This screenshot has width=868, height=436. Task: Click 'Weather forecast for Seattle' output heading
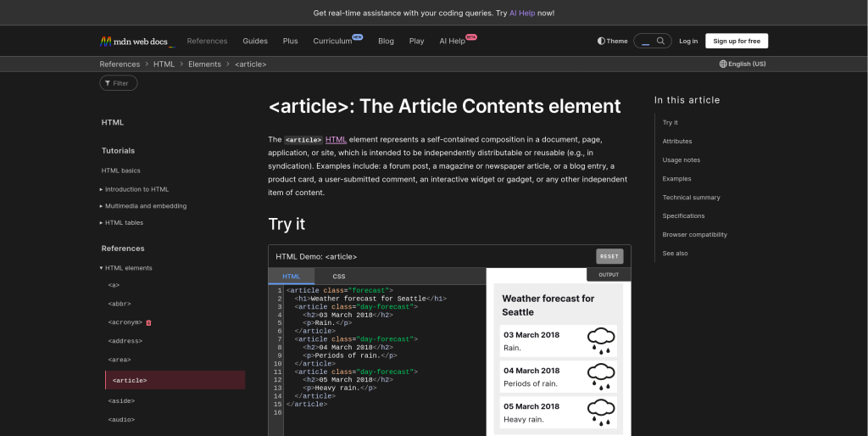coord(548,305)
